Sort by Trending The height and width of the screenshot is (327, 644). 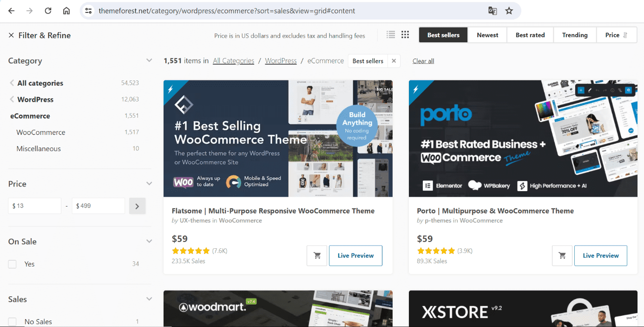pos(575,35)
